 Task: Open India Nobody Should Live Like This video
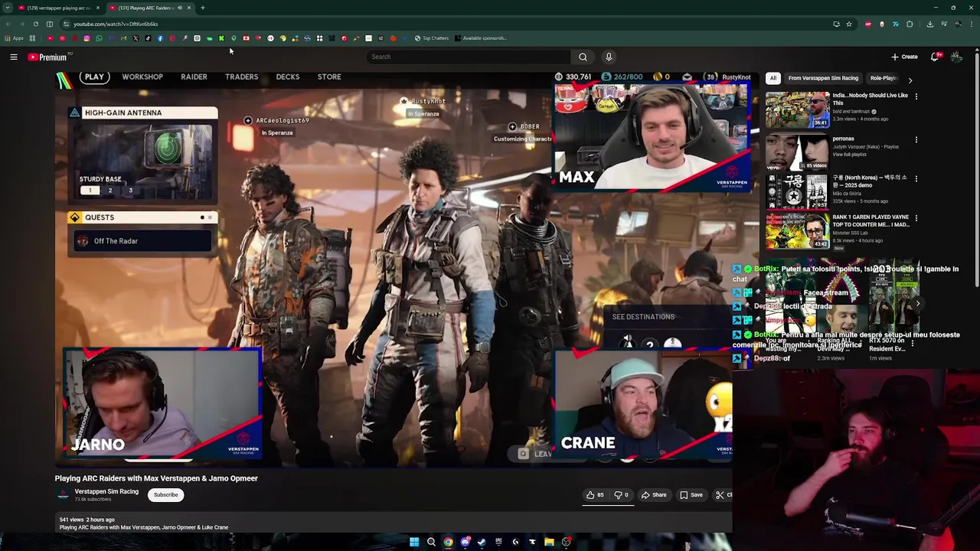click(x=798, y=109)
